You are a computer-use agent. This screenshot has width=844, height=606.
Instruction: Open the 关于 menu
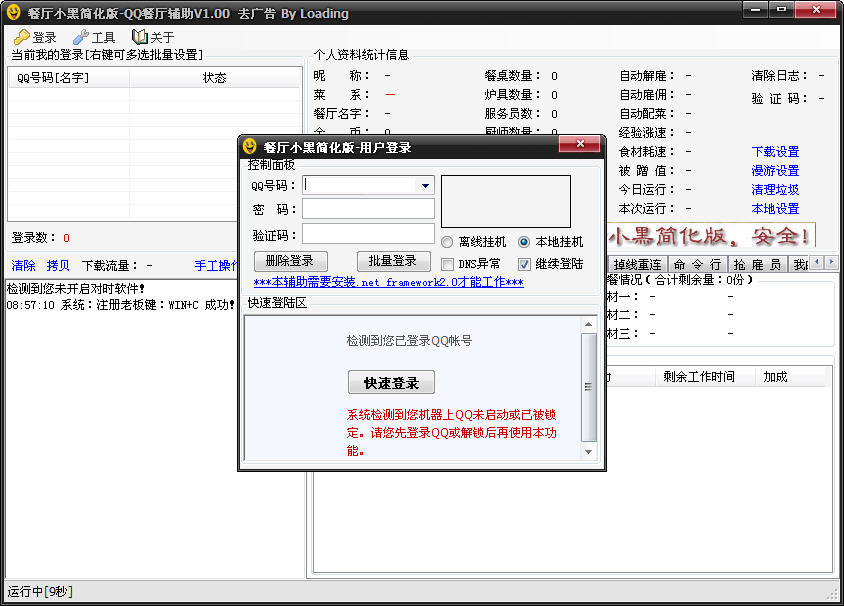[x=162, y=38]
